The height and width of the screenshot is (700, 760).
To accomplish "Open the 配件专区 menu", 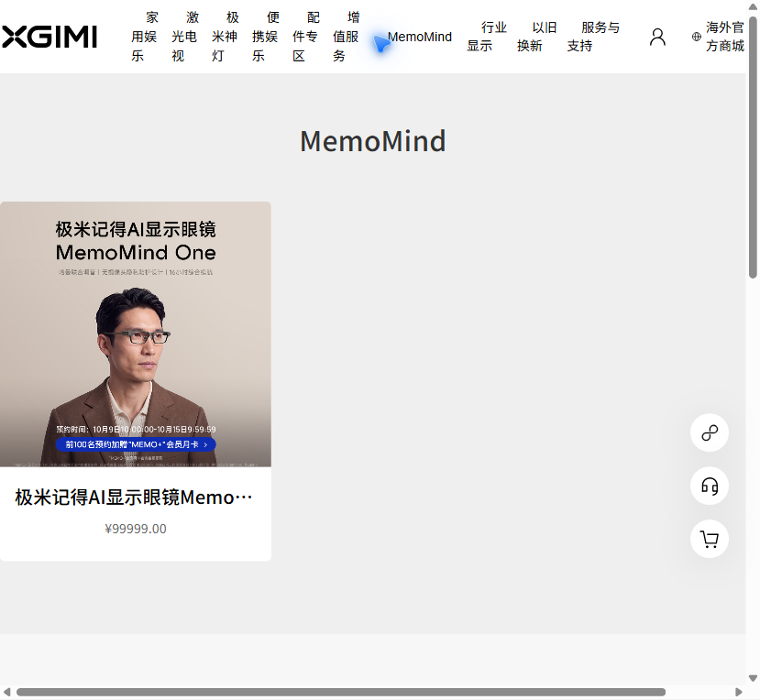I will coord(305,37).
